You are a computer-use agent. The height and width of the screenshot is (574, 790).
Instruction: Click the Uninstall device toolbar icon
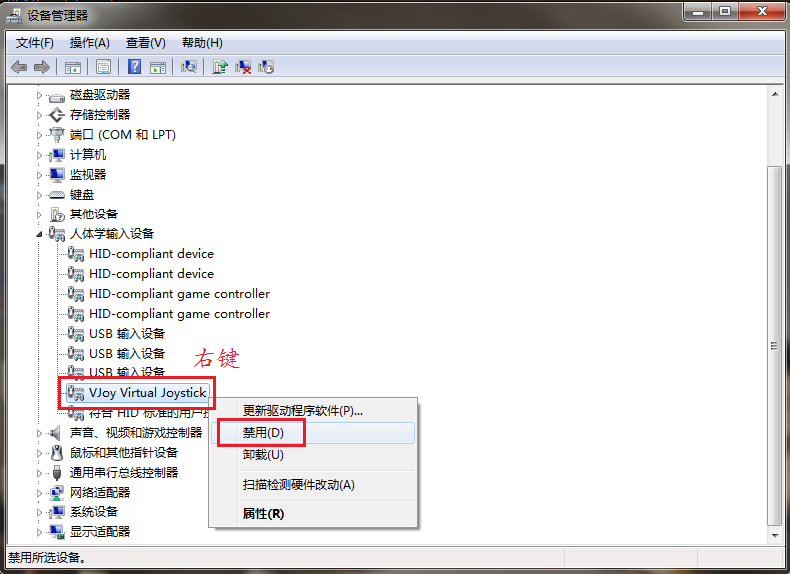(266, 67)
